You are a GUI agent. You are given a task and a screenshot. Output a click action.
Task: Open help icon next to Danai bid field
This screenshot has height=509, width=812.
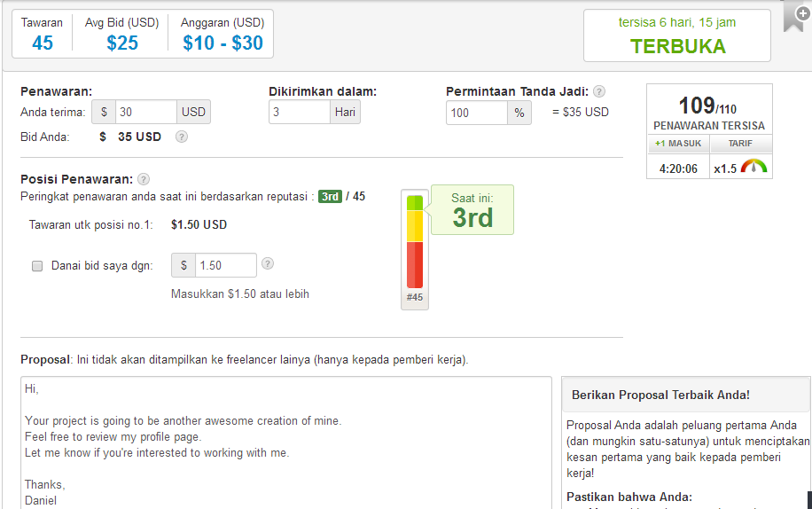[x=268, y=263]
